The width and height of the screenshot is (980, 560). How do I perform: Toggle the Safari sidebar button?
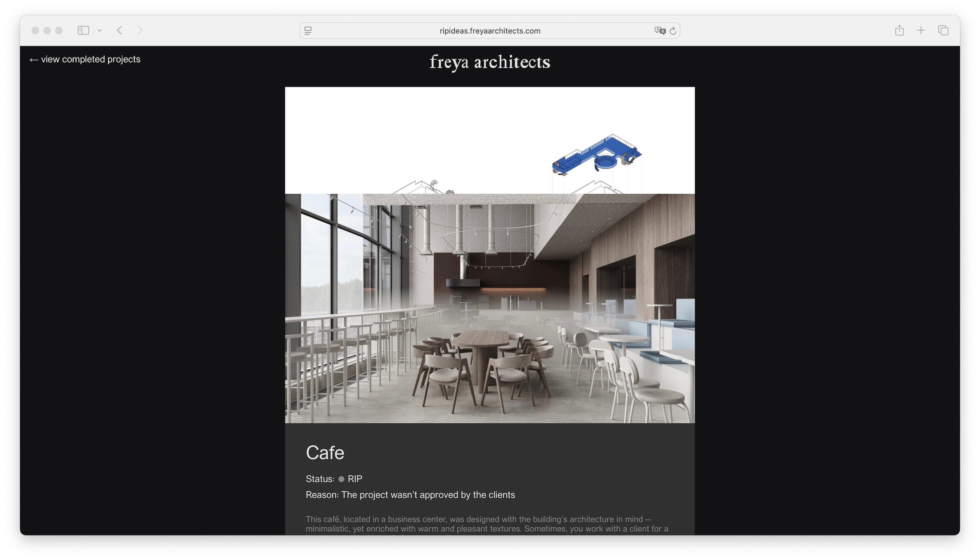(x=83, y=30)
